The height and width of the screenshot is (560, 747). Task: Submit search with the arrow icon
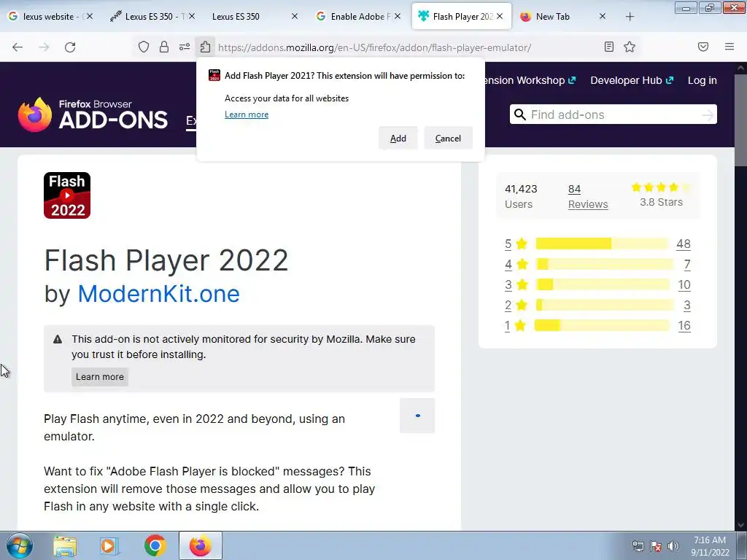tap(708, 114)
